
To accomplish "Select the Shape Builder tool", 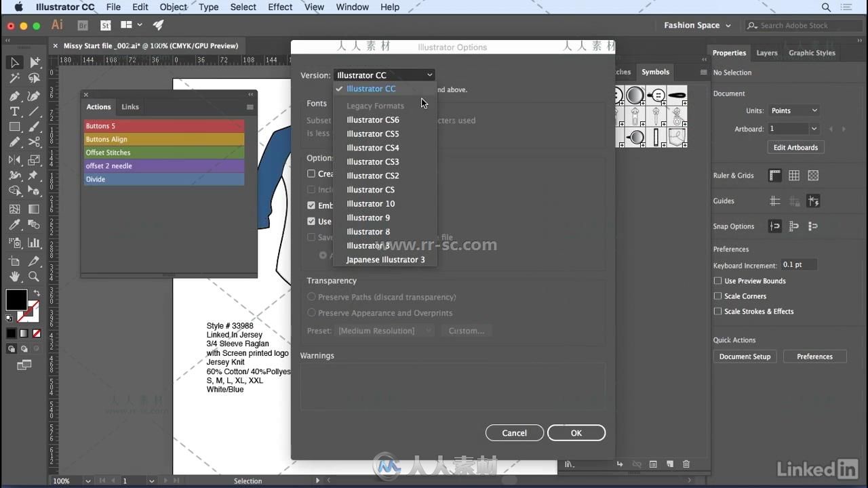I will [14, 192].
